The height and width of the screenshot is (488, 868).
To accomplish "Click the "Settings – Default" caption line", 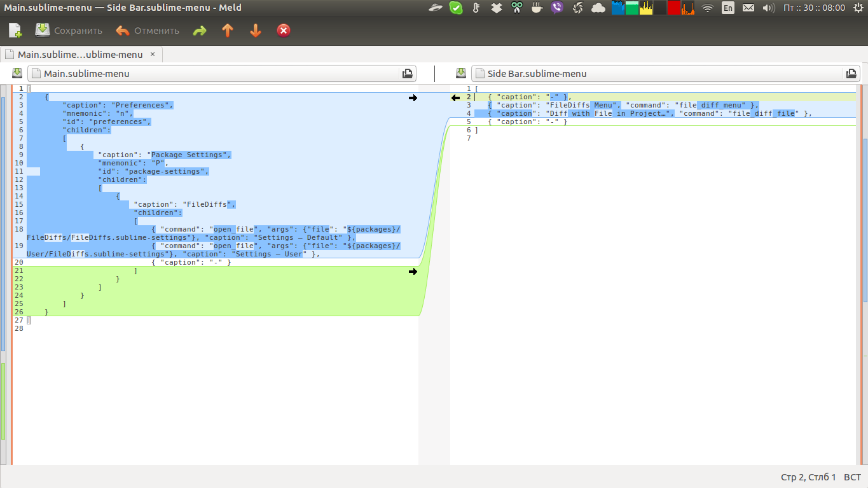I will pyautogui.click(x=214, y=233).
